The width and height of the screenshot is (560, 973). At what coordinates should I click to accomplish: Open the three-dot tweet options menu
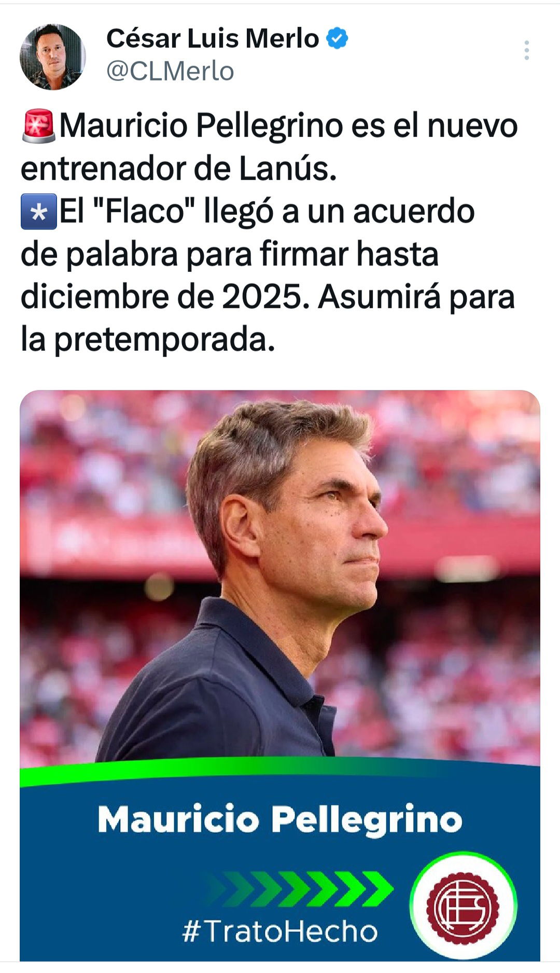coord(526,50)
